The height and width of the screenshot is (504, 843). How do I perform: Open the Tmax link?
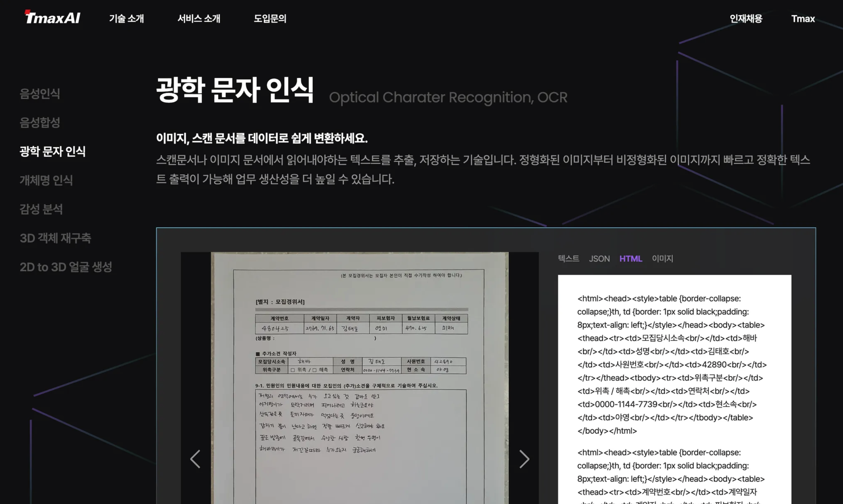(803, 18)
